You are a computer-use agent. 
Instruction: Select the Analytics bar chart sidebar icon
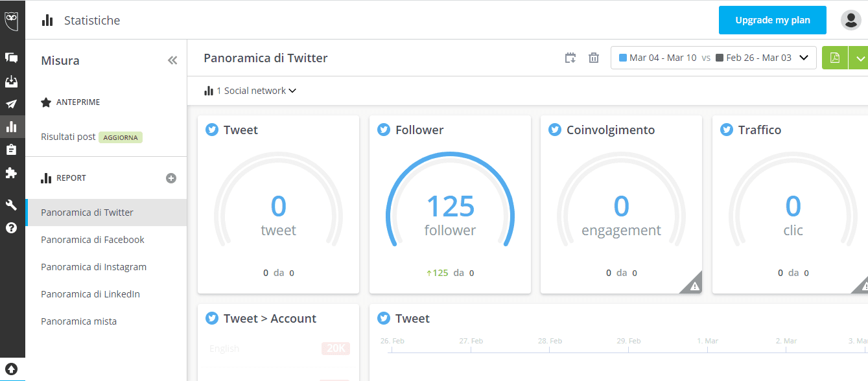[x=11, y=126]
